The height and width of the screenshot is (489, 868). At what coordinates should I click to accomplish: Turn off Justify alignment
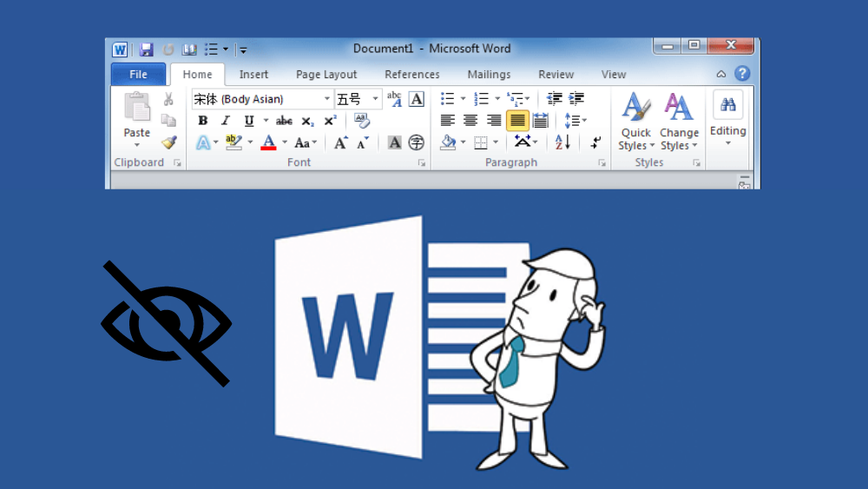[x=517, y=120]
